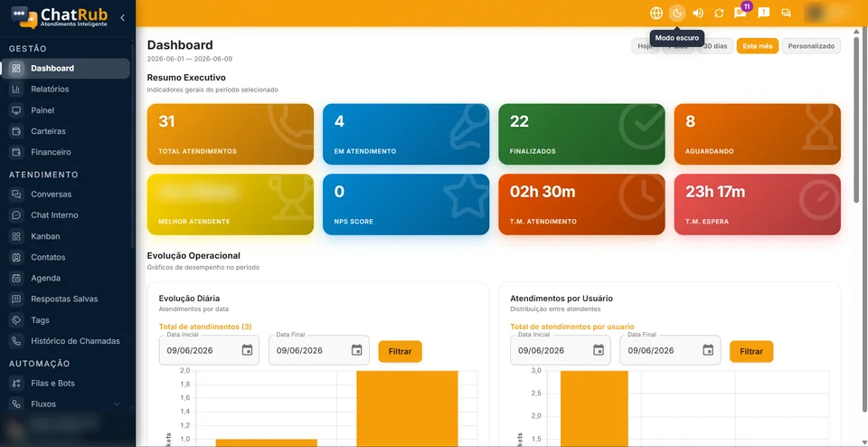Open chat notifications with the 11 badge

point(741,12)
